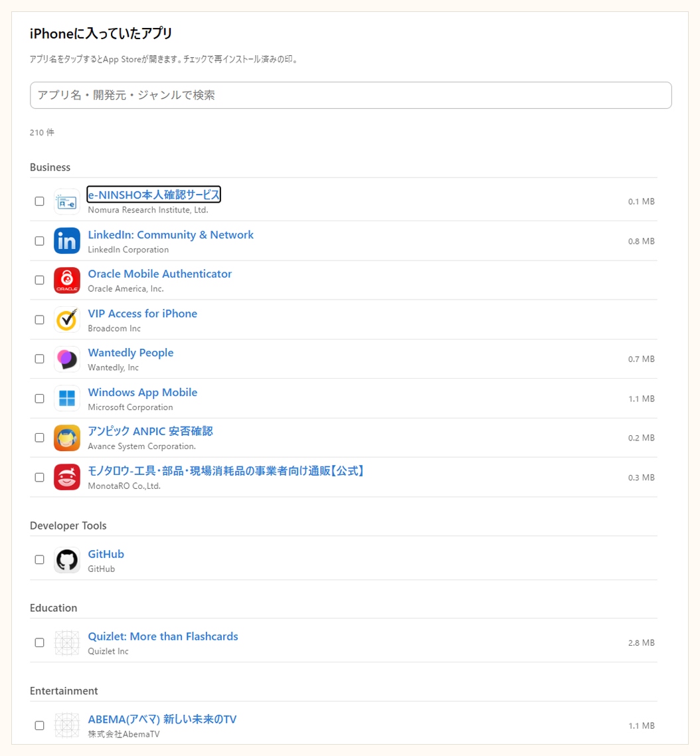Click the 2.8 MB size for Quizlet
This screenshot has height=756, width=700.
tap(641, 642)
